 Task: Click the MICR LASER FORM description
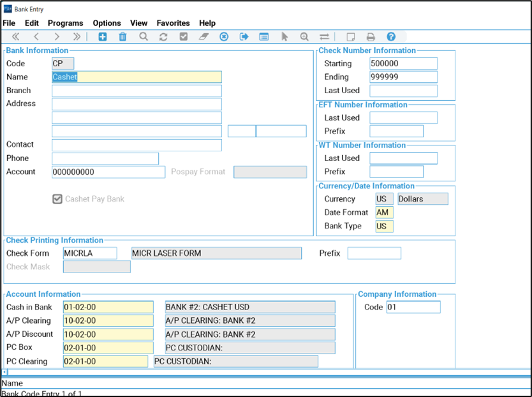click(216, 253)
